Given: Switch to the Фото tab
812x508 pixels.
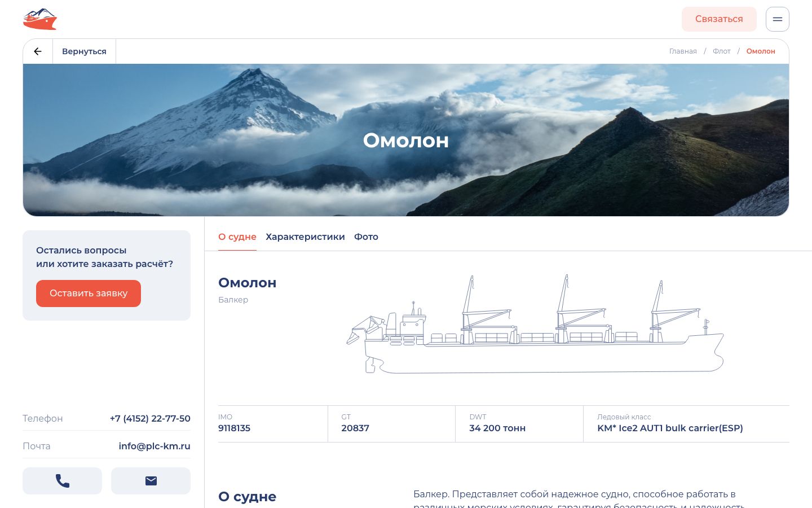Looking at the screenshot, I should [366, 237].
